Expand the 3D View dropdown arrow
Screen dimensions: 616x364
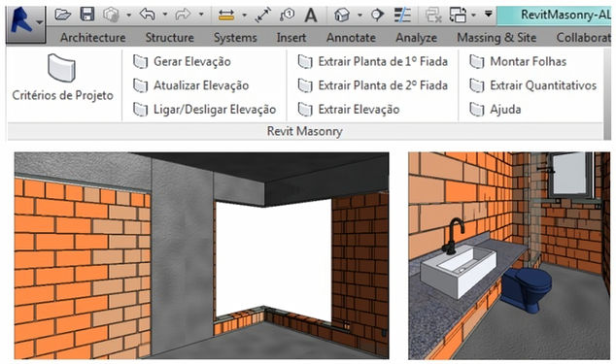pos(359,16)
